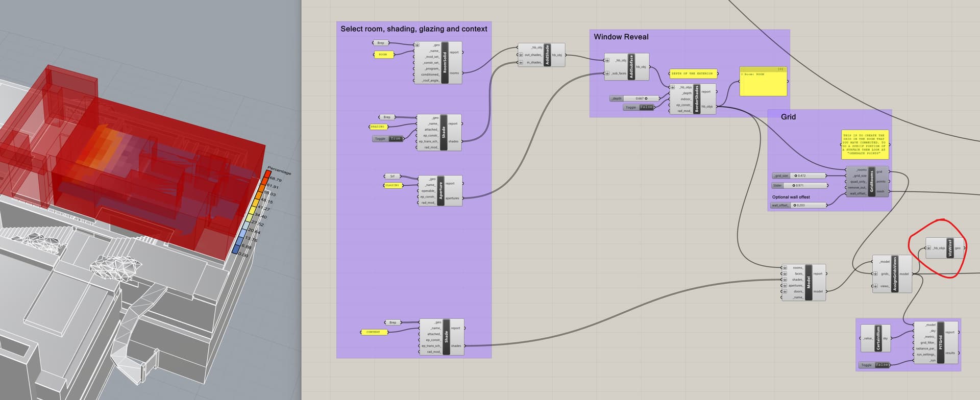Viewport: 980px width, 400px height.
Task: Select the Model component name bar
Action: pos(808,283)
